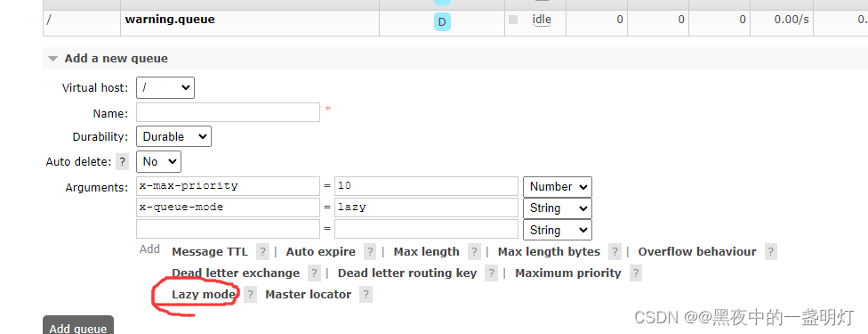Show help for Auto expire
Viewport: 868px width, 334px height.
(370, 252)
